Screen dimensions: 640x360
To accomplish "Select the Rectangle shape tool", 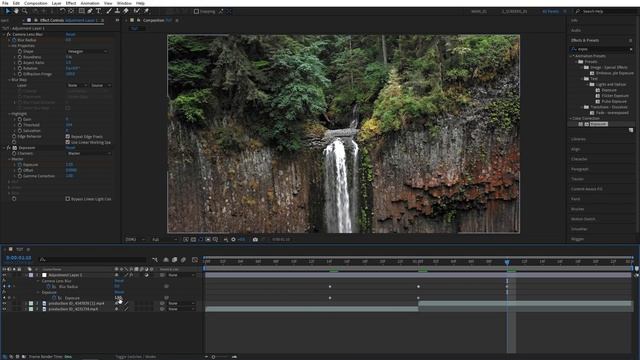I will click(82, 11).
